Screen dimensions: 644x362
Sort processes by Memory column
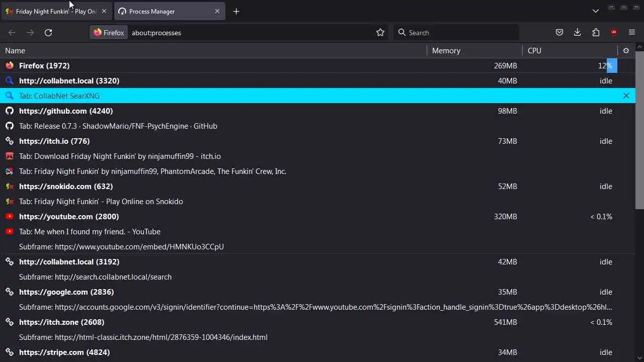[x=474, y=50]
